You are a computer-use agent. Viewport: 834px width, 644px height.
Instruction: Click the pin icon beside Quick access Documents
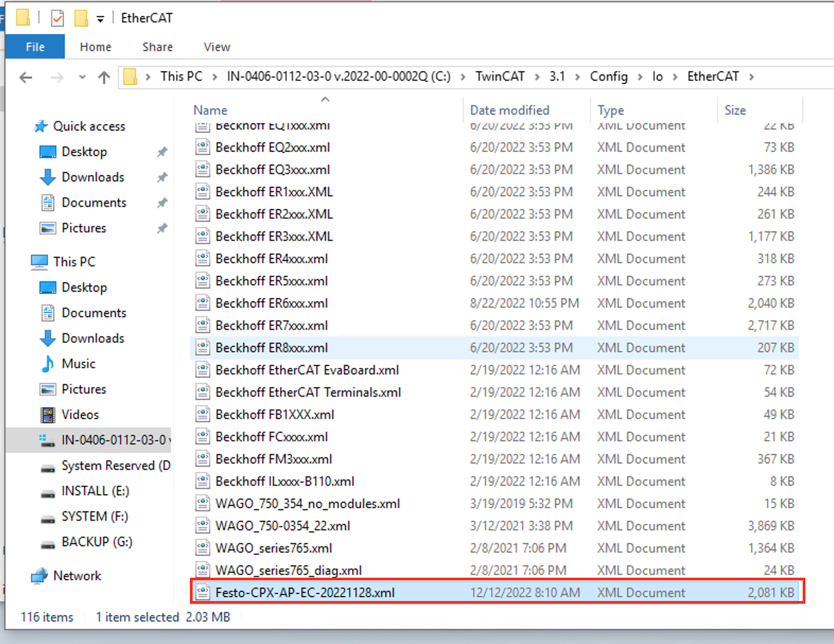[x=162, y=203]
